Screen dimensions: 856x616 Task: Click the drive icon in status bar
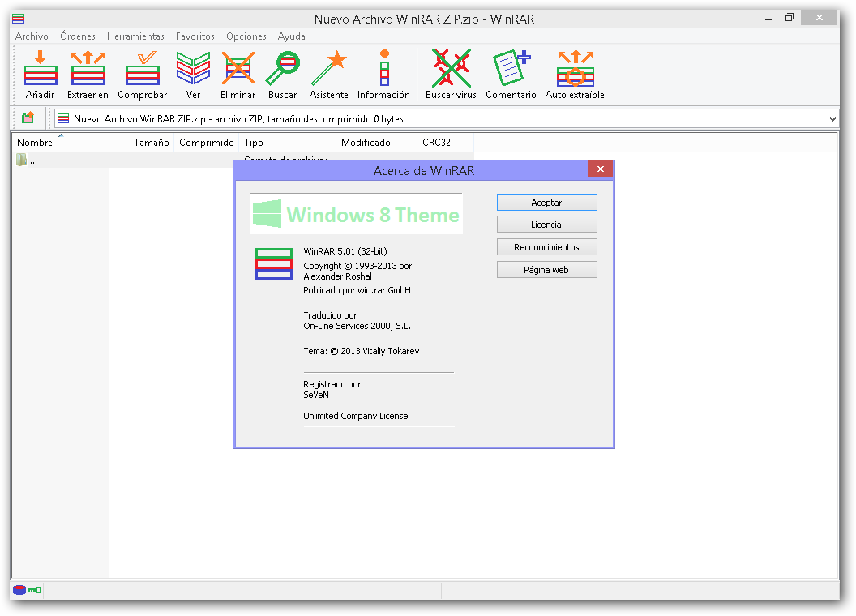click(19, 590)
